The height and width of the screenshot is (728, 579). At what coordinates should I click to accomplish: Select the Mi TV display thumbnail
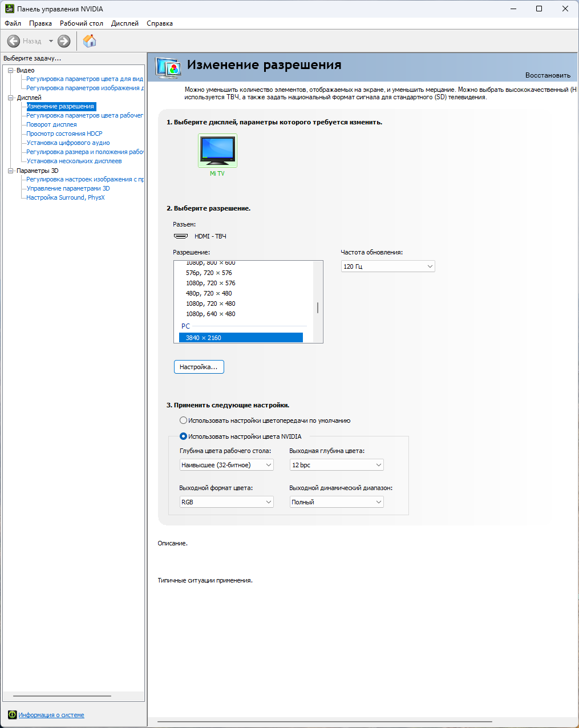(x=217, y=151)
